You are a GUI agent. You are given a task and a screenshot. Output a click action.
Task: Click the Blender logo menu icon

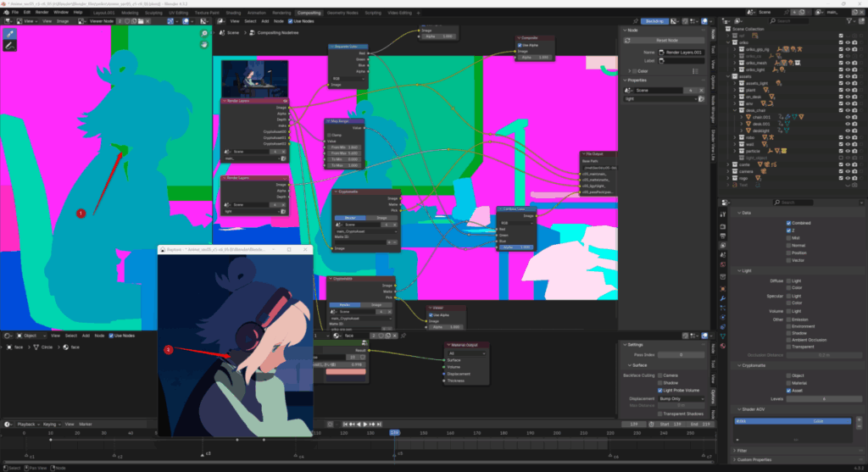[6, 13]
